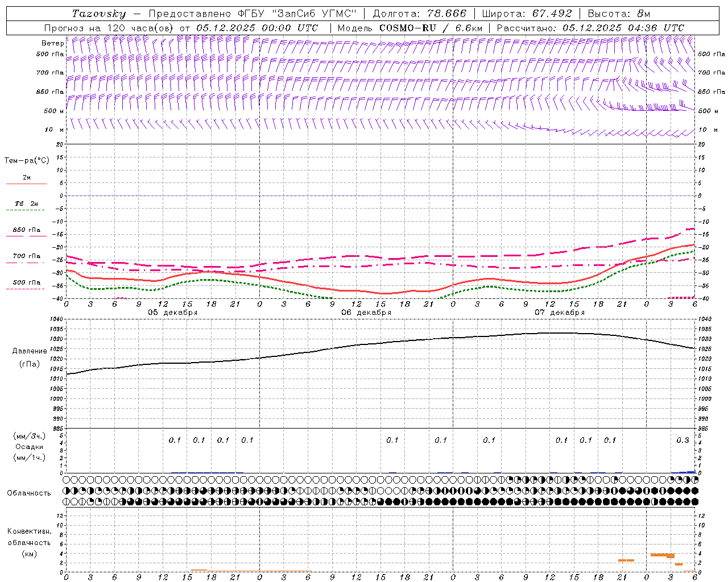
Task: Click the '10 м' wind level label on left
Action: pos(55,130)
